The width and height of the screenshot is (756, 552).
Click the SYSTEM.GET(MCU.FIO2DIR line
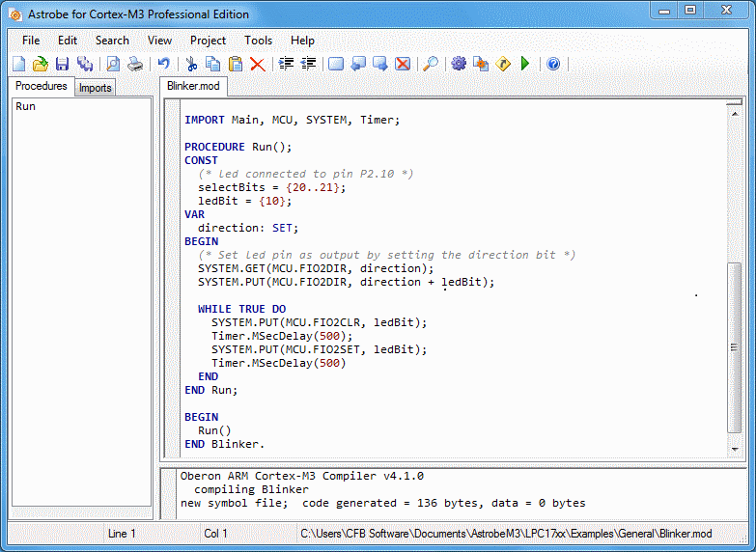(x=316, y=268)
